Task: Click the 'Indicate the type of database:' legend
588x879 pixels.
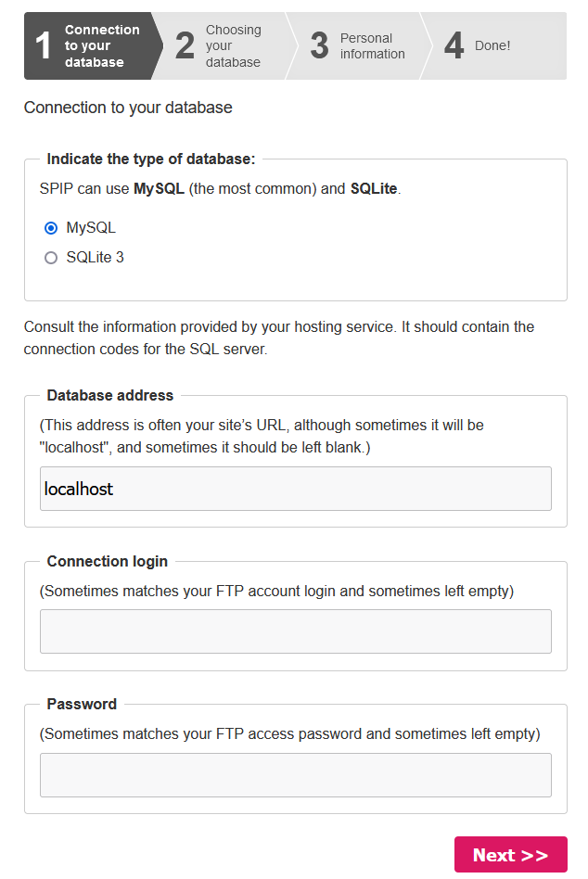Action: [150, 159]
